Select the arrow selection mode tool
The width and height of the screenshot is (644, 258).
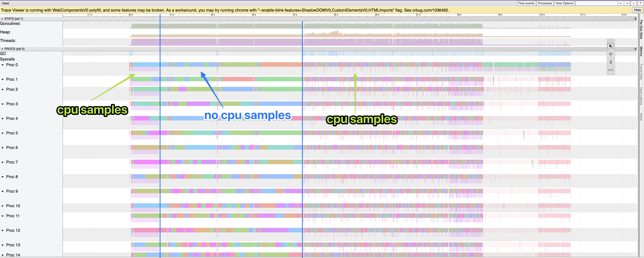(x=611, y=46)
